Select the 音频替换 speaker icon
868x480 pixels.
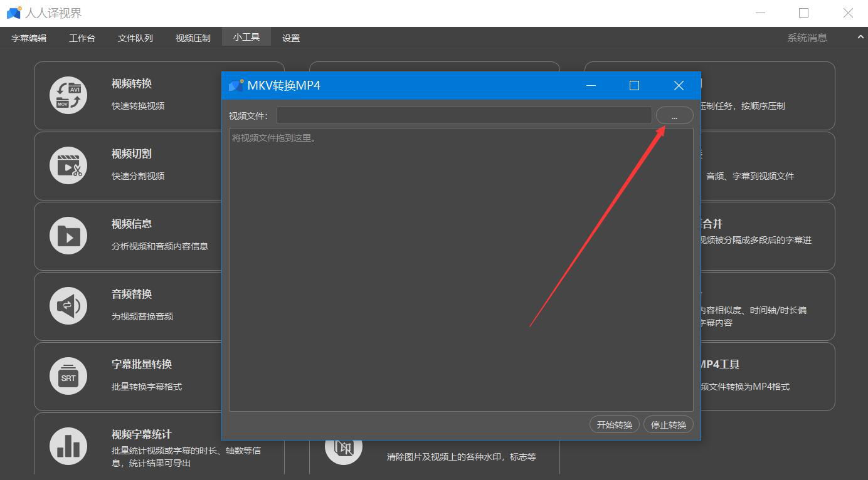68,305
